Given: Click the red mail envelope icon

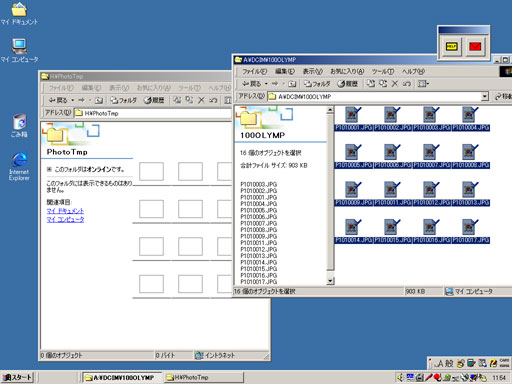Looking at the screenshot, I should 475,47.
